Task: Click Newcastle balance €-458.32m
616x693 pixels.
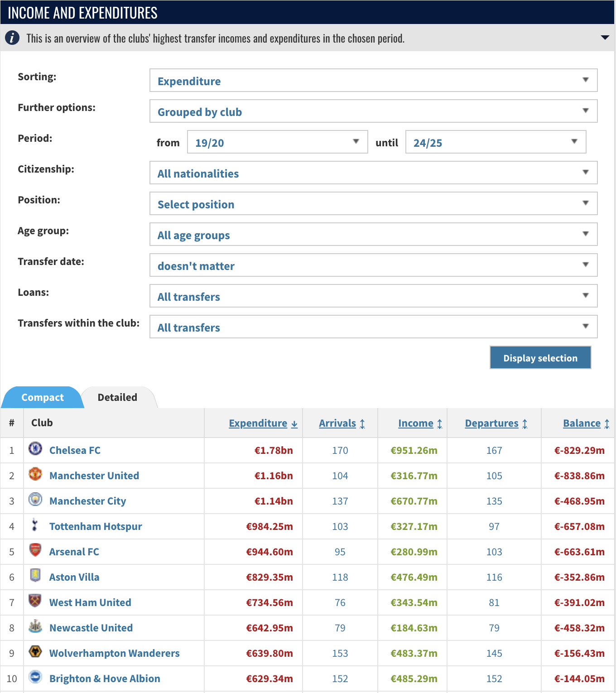Action: (x=579, y=628)
